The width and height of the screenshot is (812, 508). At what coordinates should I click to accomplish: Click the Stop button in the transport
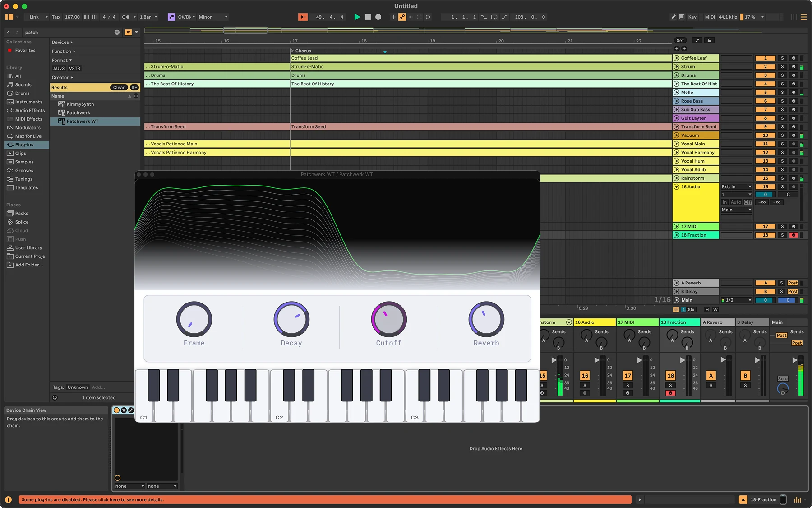click(368, 17)
